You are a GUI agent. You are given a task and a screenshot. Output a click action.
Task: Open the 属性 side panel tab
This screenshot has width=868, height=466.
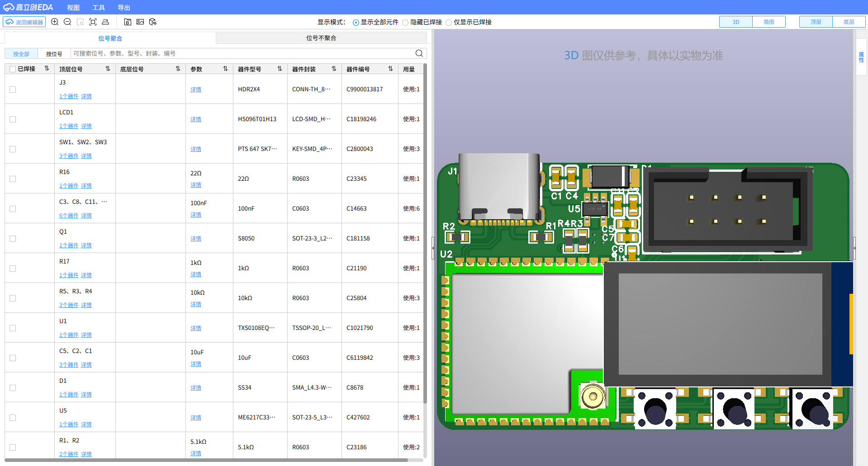pos(861,57)
